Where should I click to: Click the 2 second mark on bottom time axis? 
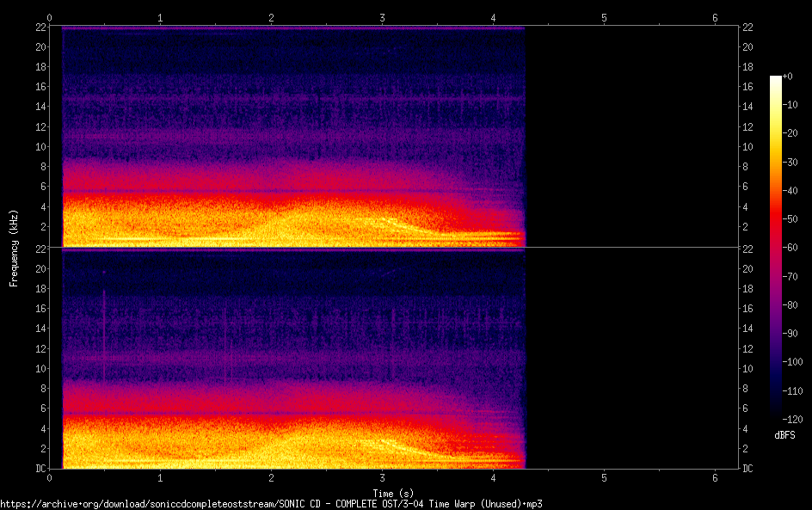click(x=272, y=477)
